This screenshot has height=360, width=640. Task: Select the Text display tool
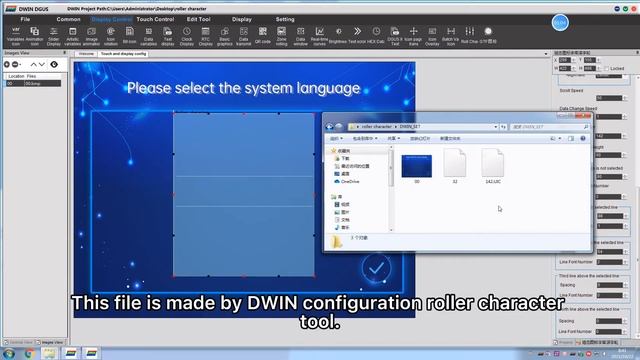167,36
